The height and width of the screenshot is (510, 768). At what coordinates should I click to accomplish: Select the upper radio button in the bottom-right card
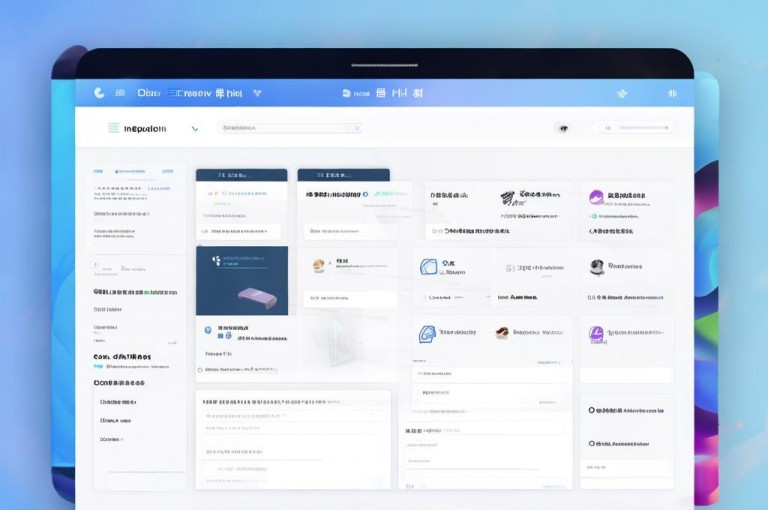(591, 410)
